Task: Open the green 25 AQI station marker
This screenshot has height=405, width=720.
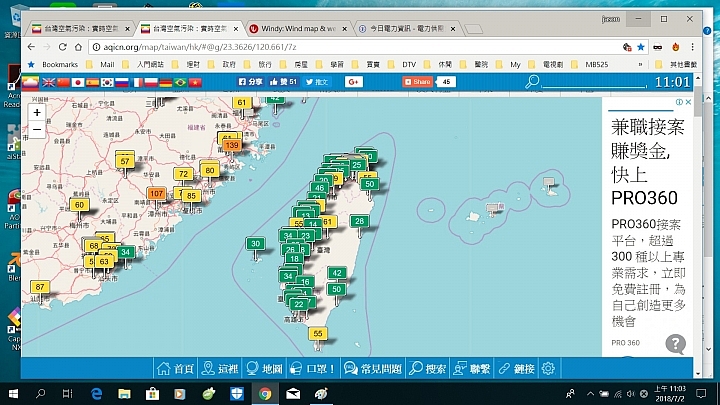Action: [x=357, y=165]
